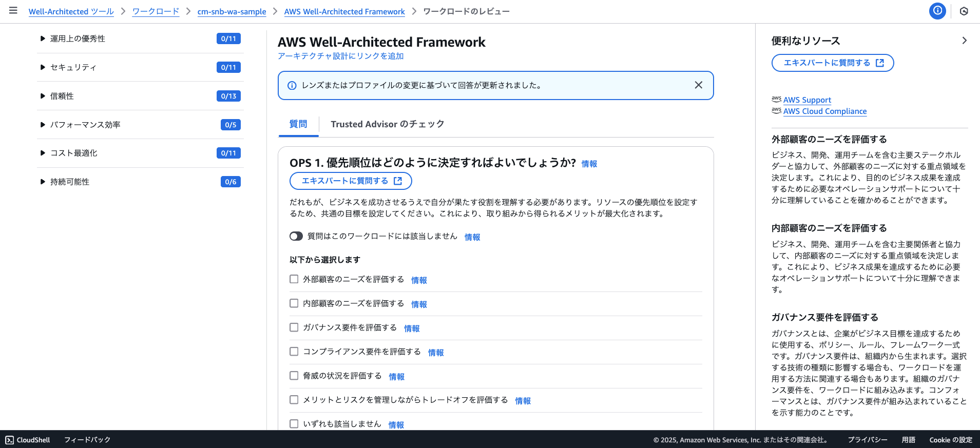Click the info icon in the notification banner
The width and height of the screenshot is (980, 448).
(x=292, y=86)
